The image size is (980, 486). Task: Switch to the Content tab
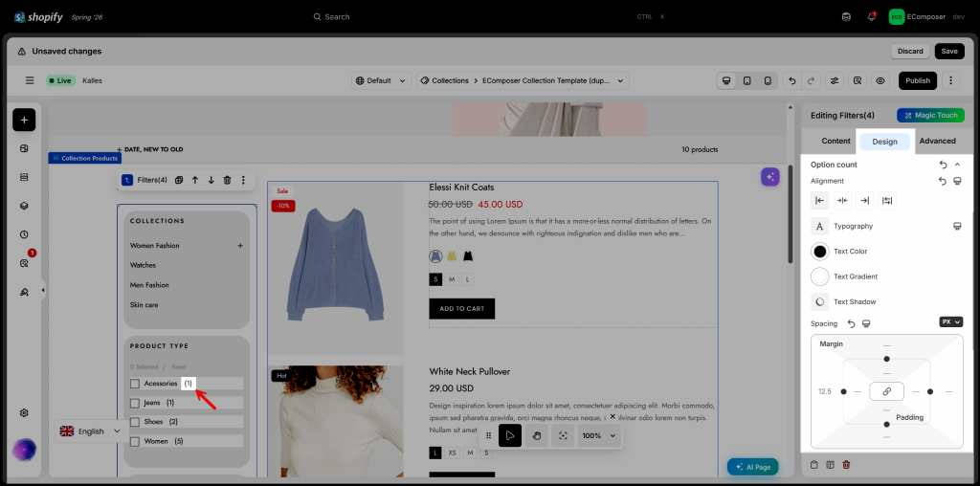[x=835, y=142]
